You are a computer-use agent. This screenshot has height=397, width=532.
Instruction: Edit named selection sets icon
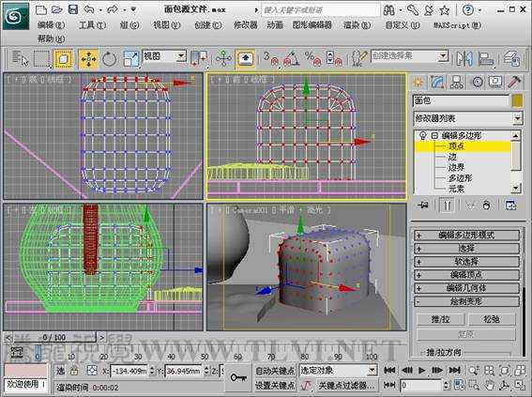click(359, 58)
